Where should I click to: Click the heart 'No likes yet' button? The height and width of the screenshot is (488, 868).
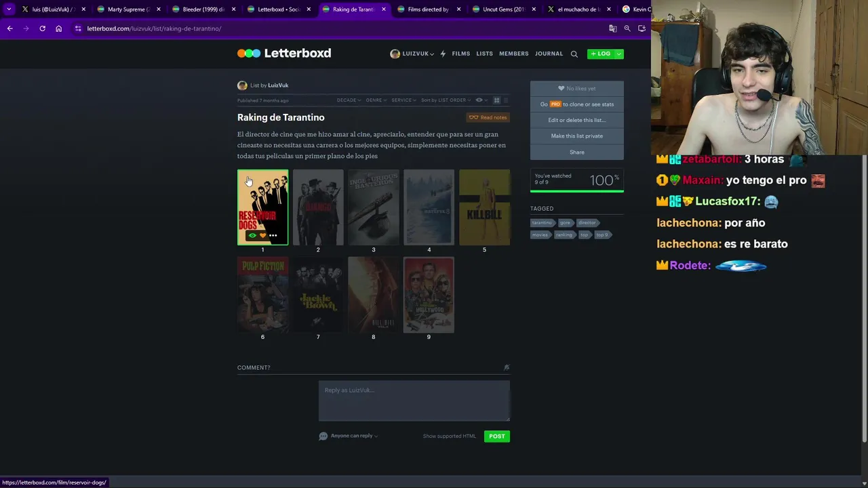pyautogui.click(x=577, y=88)
